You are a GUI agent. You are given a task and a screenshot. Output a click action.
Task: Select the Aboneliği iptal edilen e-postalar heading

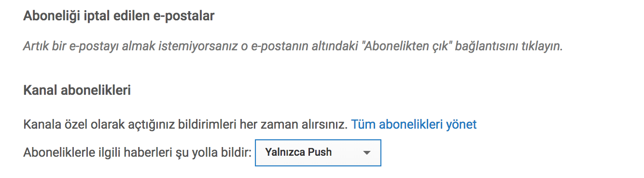click(119, 16)
